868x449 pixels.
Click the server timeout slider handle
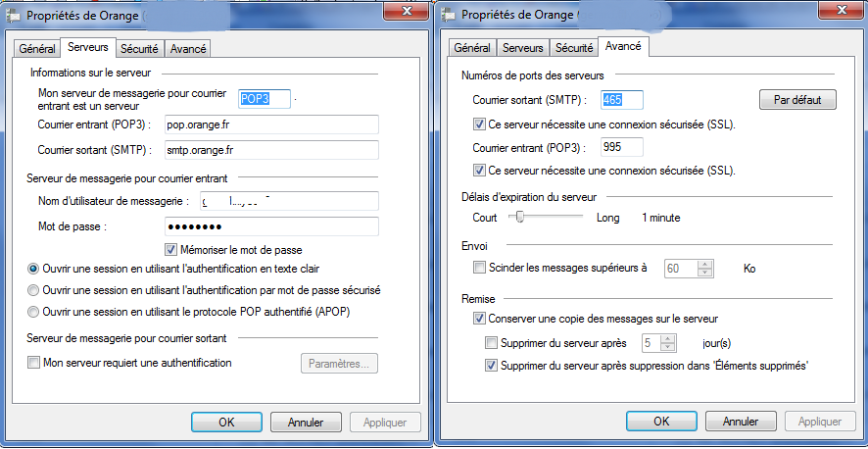pyautogui.click(x=520, y=217)
